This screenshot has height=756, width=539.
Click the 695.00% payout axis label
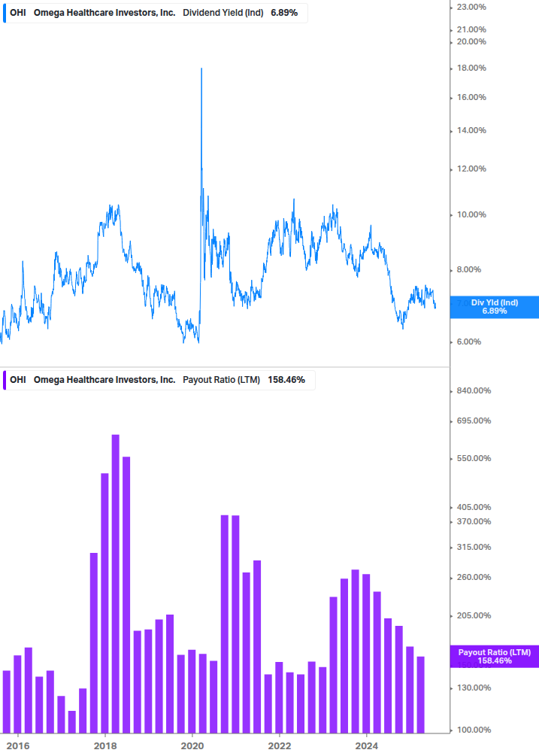[x=474, y=421]
